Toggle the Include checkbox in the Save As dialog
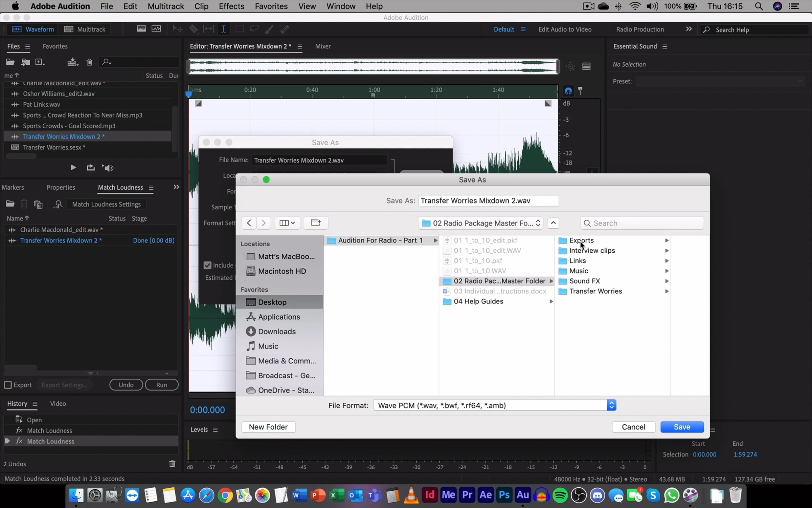 pos(207,266)
